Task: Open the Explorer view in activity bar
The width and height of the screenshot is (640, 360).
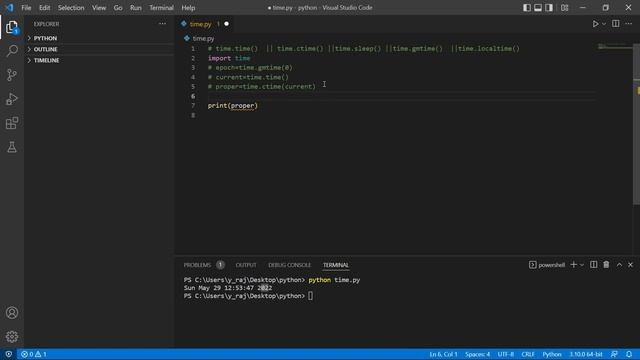Action: [12, 27]
